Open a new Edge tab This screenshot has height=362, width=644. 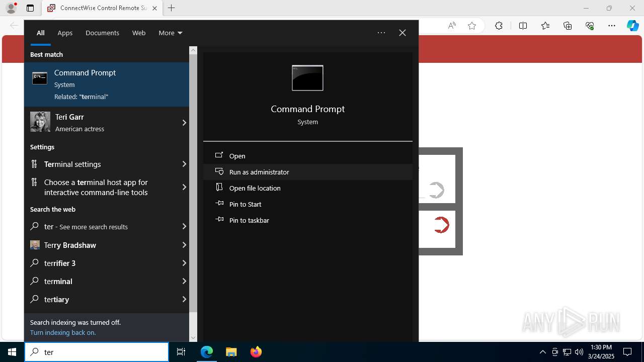(x=172, y=8)
